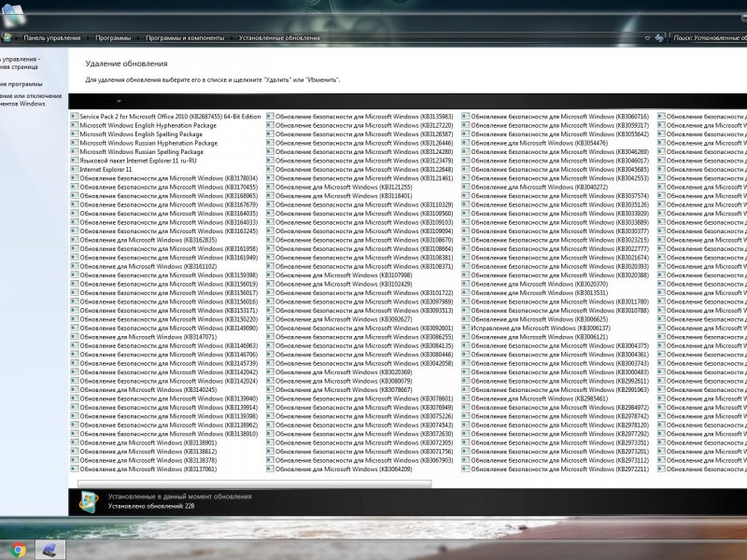Click the column header sort arrow
747x560 pixels.
click(119, 101)
